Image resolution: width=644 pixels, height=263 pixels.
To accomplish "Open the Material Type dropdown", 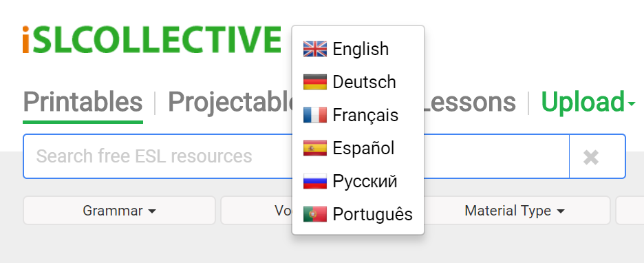I will coord(515,211).
